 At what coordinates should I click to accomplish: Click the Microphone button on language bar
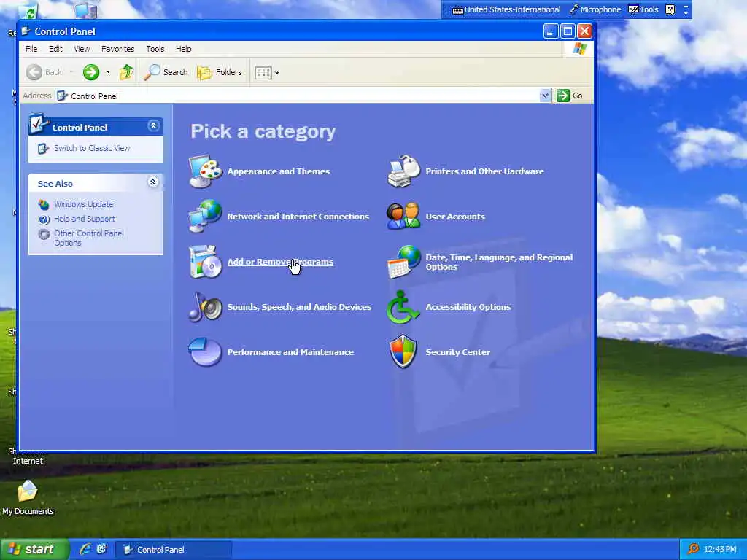[x=595, y=9]
